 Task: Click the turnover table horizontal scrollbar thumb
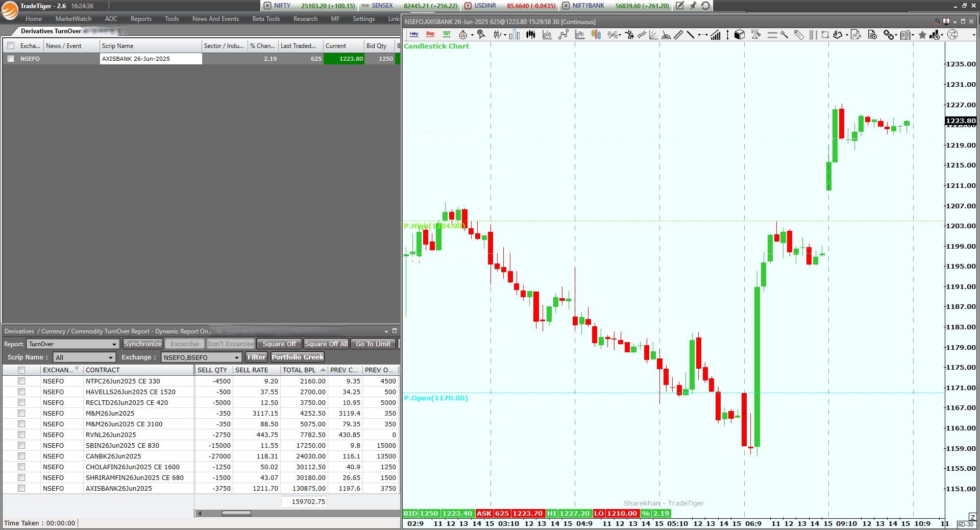[x=236, y=513]
